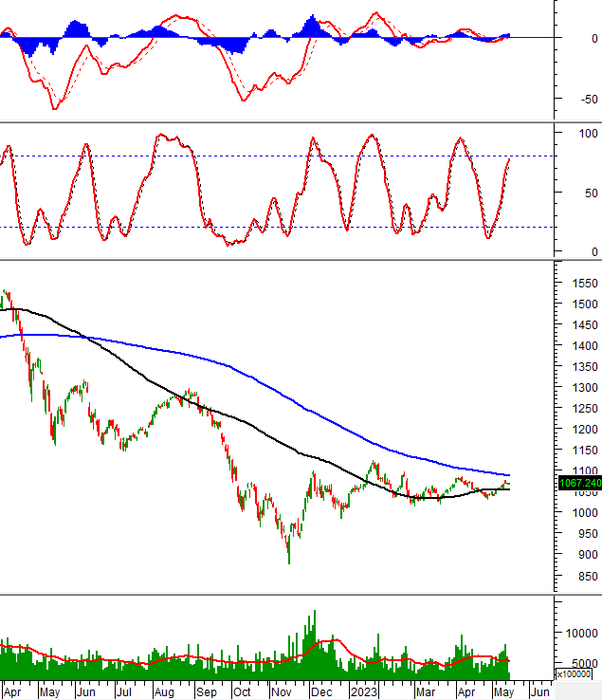This screenshot has width=602, height=700.
Task: Click the 100 stochastic axis label
Action: [x=588, y=134]
